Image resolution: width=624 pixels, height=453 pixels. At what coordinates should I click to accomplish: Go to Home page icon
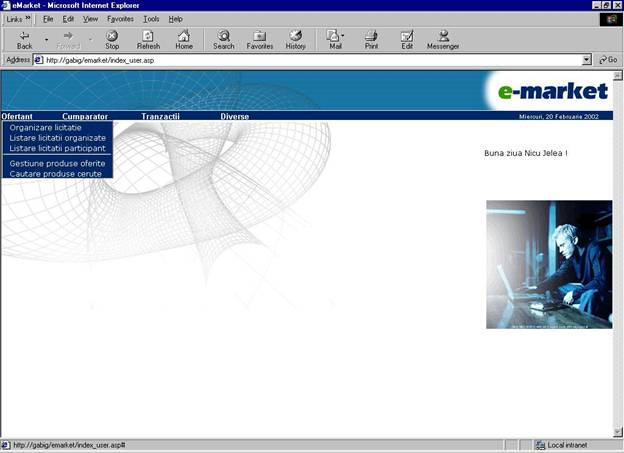tap(184, 35)
